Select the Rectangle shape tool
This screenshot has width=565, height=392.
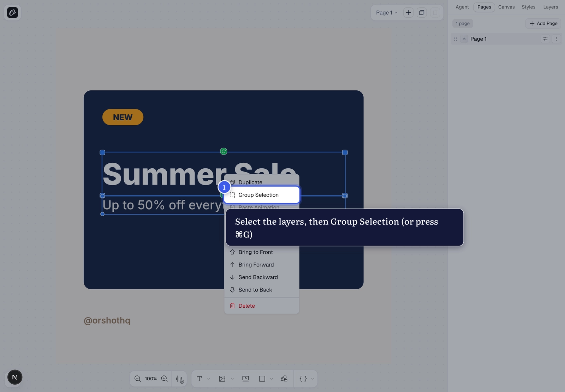[x=262, y=379]
